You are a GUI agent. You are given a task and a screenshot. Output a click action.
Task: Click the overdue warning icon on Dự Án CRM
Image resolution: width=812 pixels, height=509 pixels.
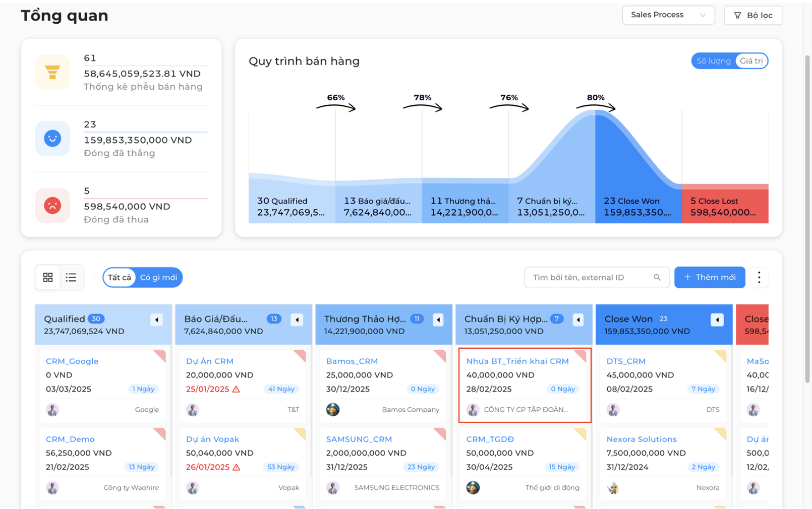pyautogui.click(x=236, y=389)
